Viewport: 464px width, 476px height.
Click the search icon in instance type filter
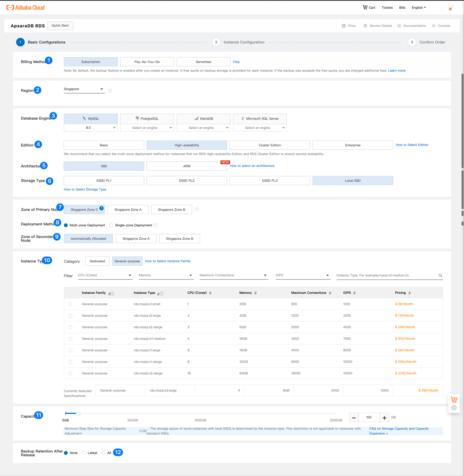440,276
